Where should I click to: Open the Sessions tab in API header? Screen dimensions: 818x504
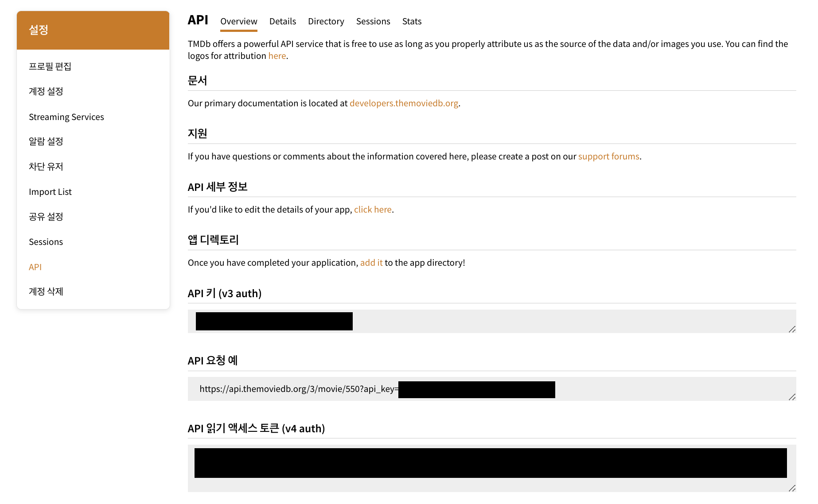[373, 21]
